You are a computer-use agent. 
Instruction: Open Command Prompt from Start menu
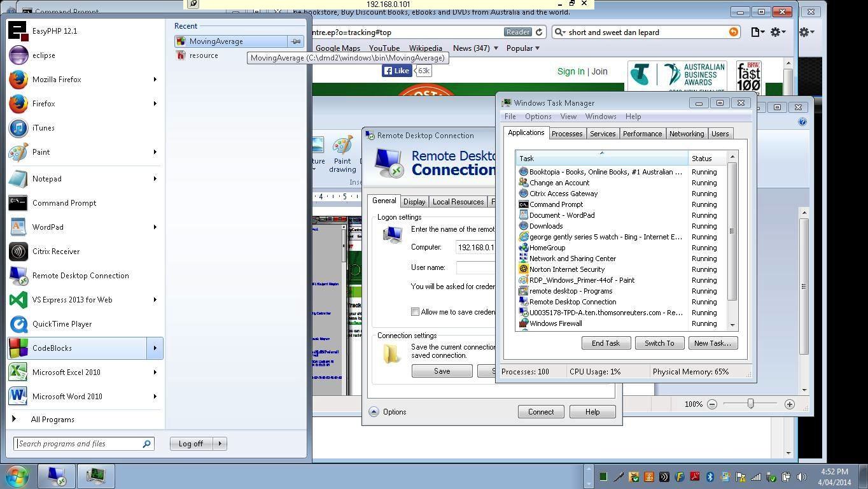coord(85,202)
